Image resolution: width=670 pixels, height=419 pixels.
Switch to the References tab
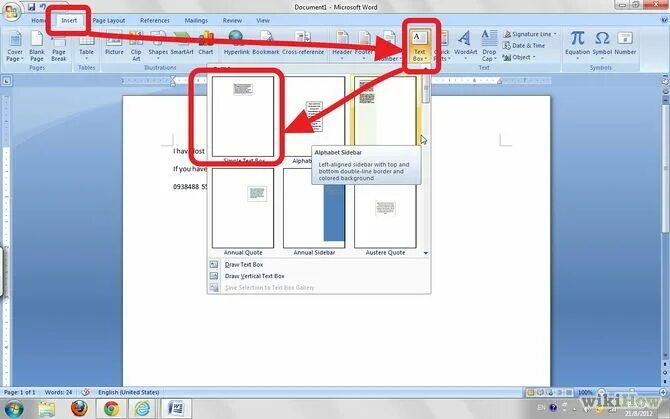[155, 20]
